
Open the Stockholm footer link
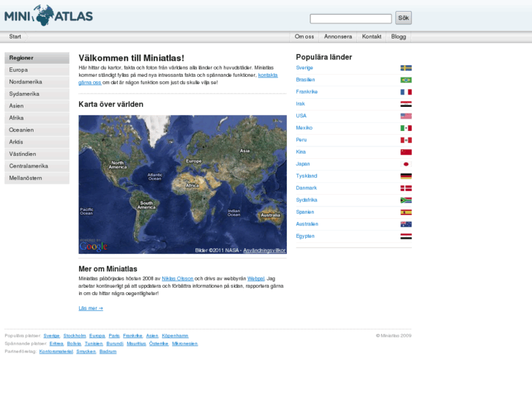click(x=75, y=336)
